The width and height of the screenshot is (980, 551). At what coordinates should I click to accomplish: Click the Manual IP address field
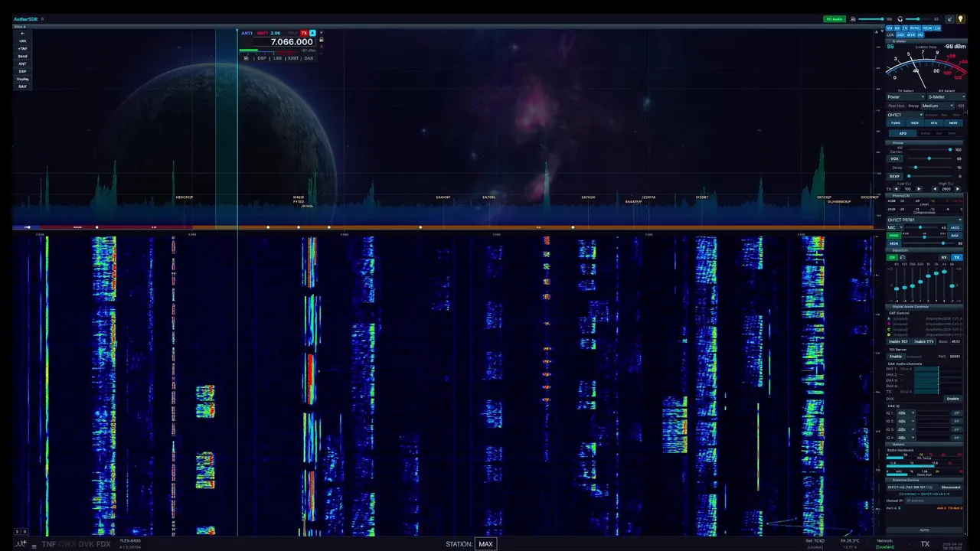pyautogui.click(x=933, y=500)
